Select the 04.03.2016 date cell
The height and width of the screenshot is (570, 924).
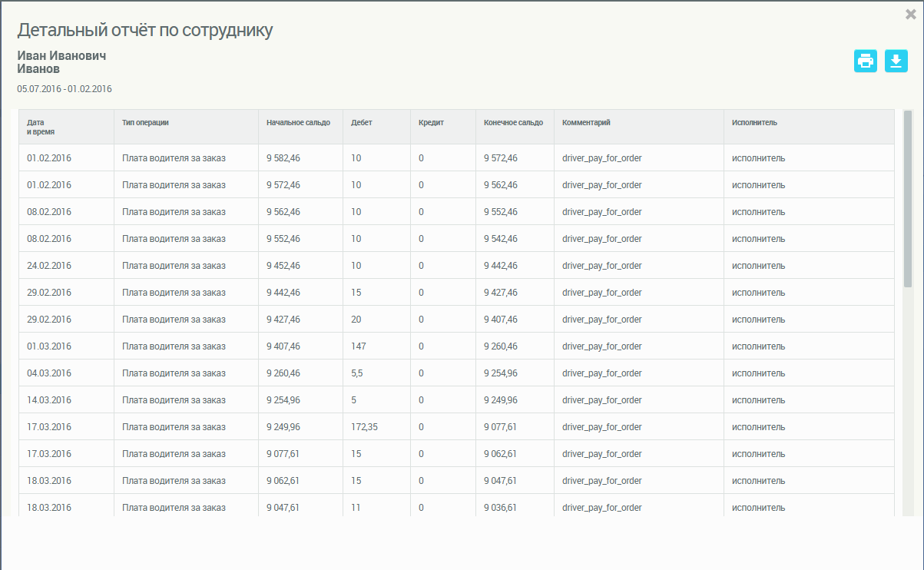pos(49,373)
